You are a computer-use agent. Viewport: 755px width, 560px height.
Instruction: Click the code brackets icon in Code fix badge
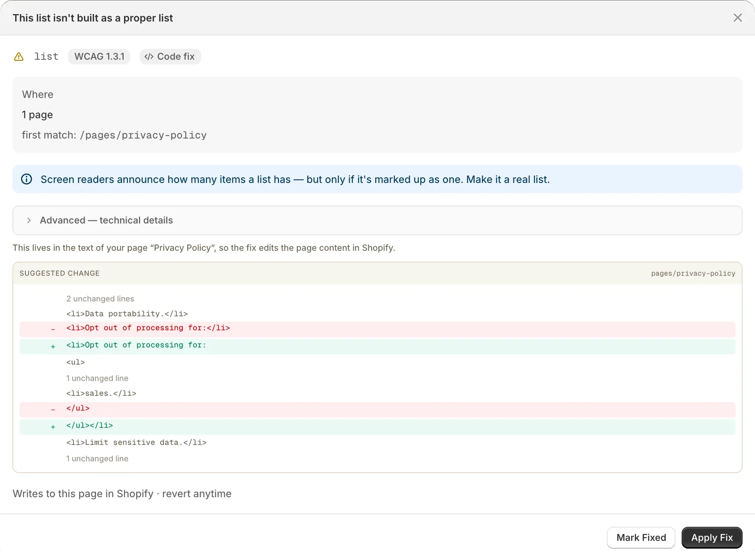(x=149, y=57)
